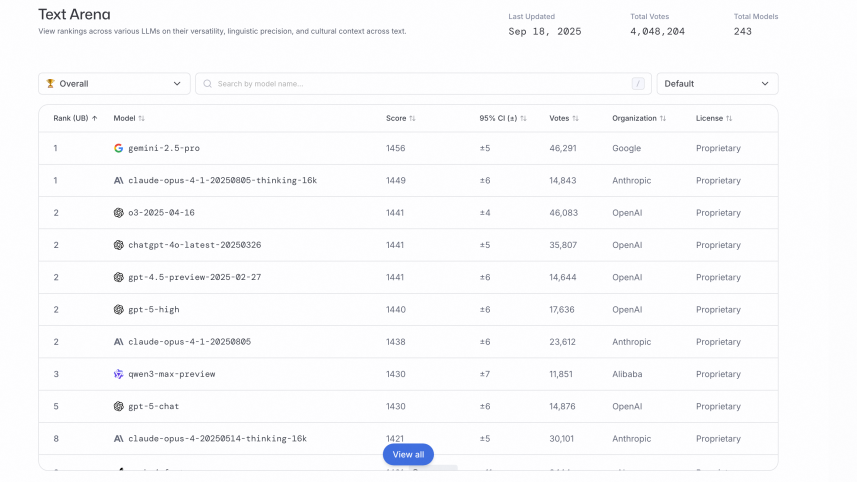Viewport: 857px width, 482px height.
Task: Click the View all button
Action: point(408,455)
